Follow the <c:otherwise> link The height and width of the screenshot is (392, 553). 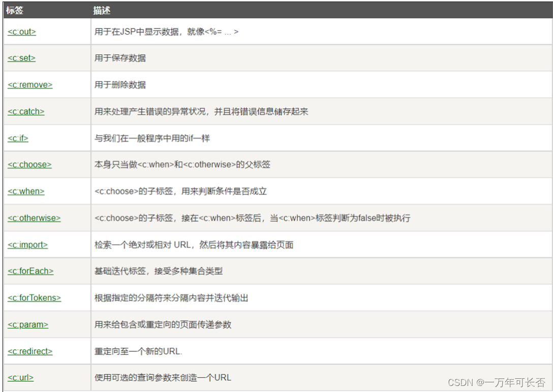point(34,218)
